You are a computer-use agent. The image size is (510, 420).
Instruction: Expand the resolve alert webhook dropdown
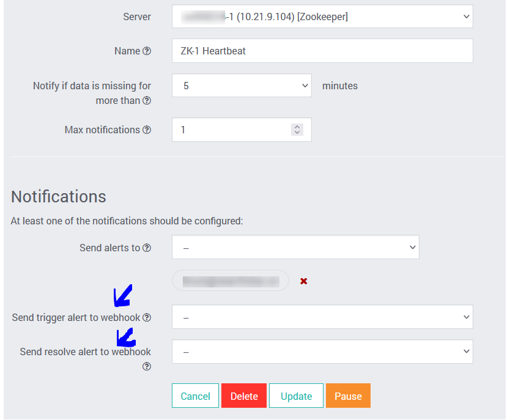click(x=322, y=352)
